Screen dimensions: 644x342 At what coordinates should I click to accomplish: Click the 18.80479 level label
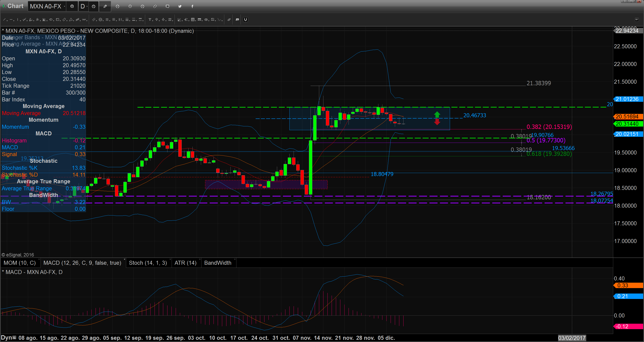point(382,174)
